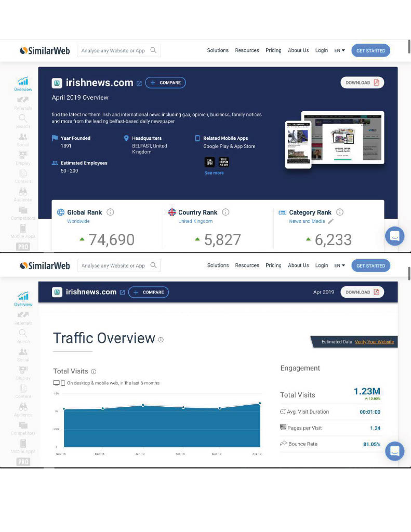
Task: Open Social icon in lower sidebar
Action: tap(23, 352)
